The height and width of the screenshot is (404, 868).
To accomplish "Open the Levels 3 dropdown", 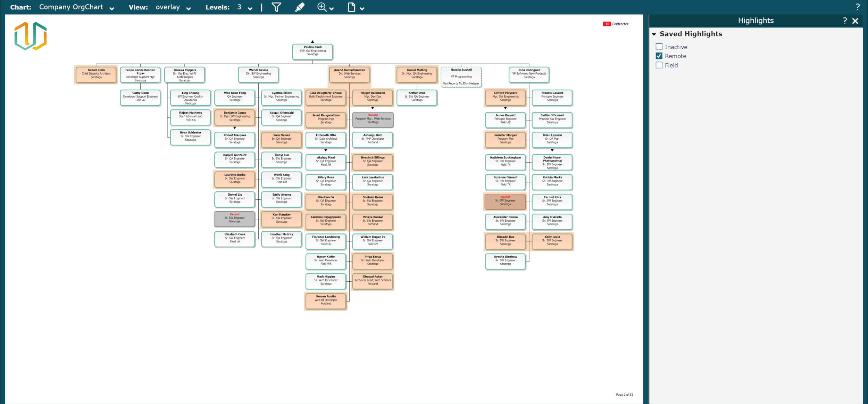I will point(250,8).
